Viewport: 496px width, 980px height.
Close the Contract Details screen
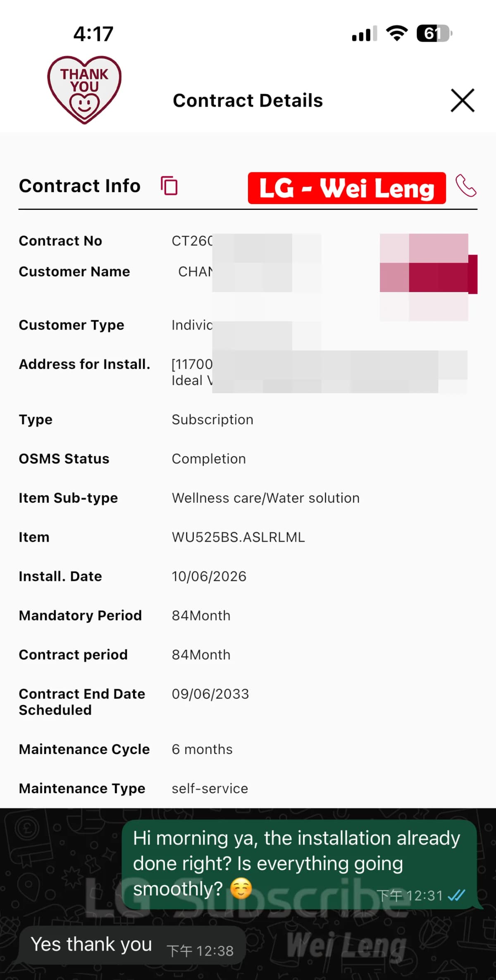[x=463, y=100]
